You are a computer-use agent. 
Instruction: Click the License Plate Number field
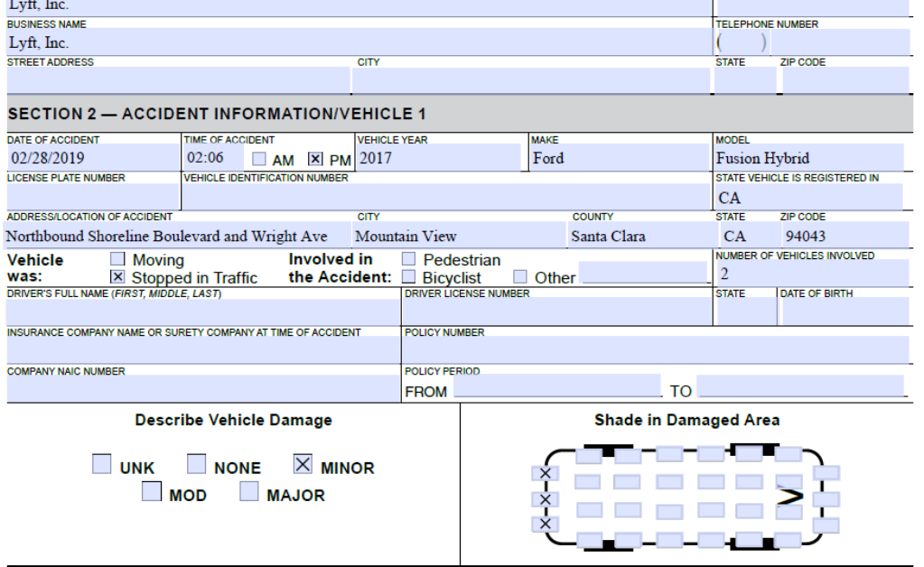pyautogui.click(x=92, y=197)
